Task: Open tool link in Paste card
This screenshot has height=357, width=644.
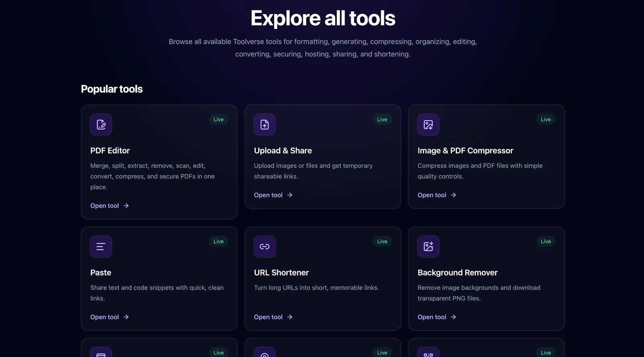Action: [x=109, y=317]
